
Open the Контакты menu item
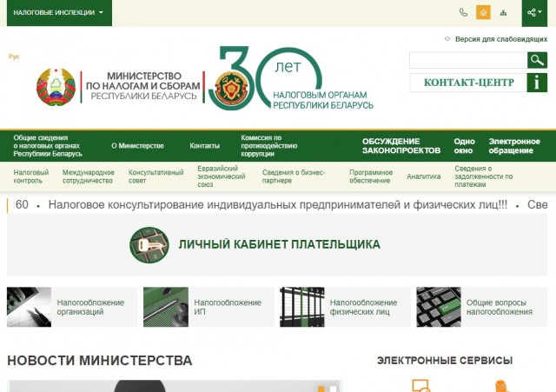click(205, 146)
